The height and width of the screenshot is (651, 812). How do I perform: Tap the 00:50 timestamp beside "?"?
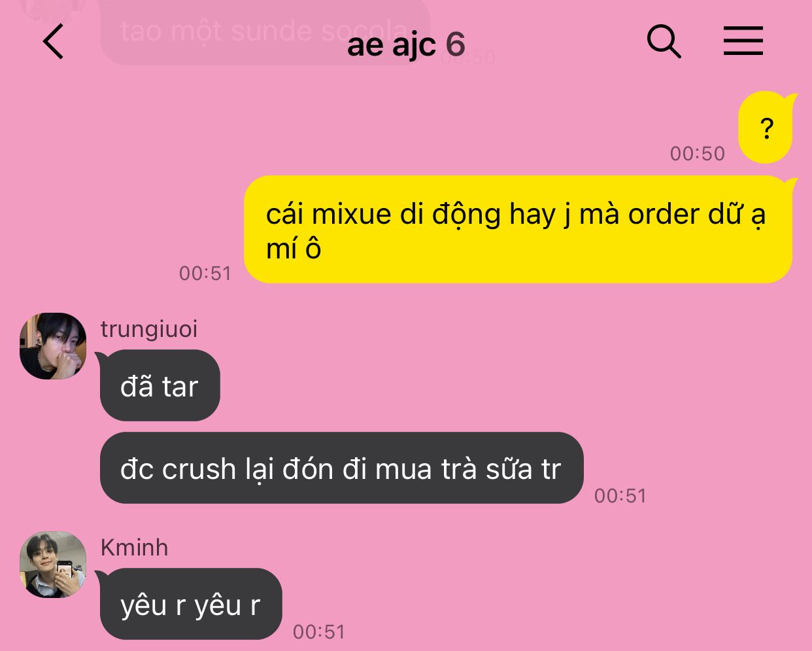click(698, 154)
